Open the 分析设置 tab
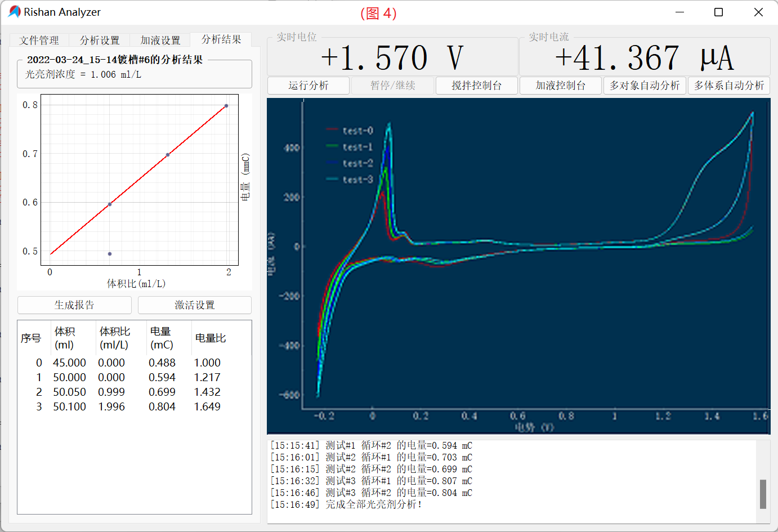Screen dimensions: 778x532 [100, 40]
